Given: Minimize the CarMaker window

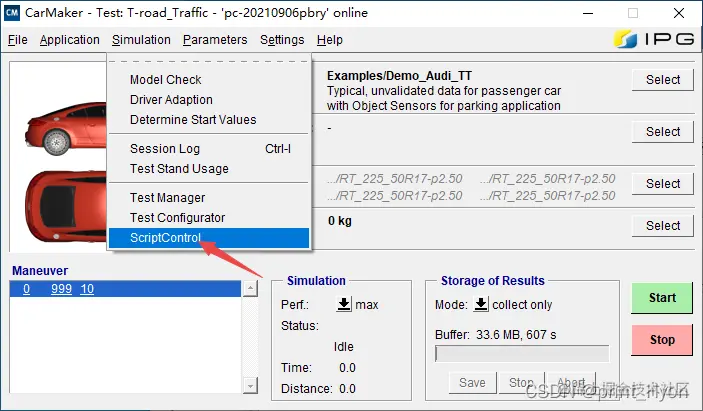Looking at the screenshot, I should point(588,13).
